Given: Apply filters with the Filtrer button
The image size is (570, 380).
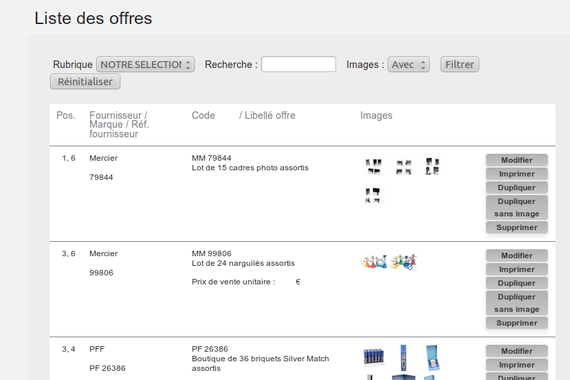Looking at the screenshot, I should pyautogui.click(x=459, y=64).
